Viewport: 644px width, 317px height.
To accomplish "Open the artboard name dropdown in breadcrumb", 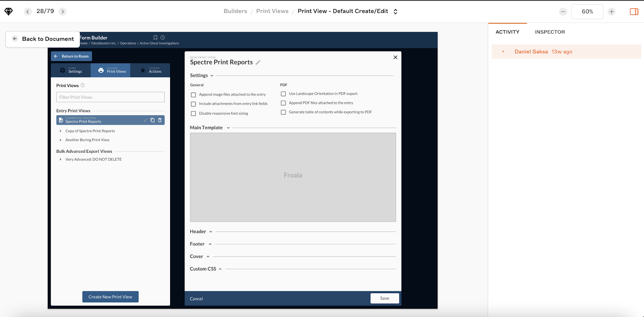I will [x=395, y=12].
